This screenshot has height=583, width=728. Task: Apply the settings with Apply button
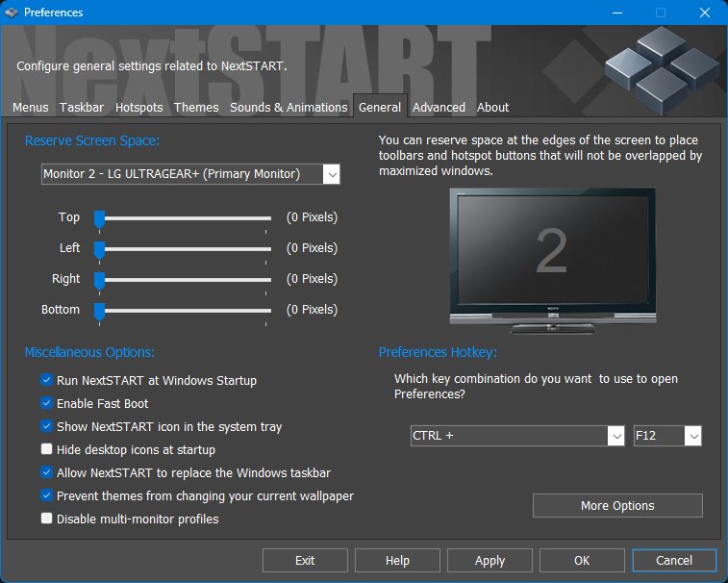point(490,561)
